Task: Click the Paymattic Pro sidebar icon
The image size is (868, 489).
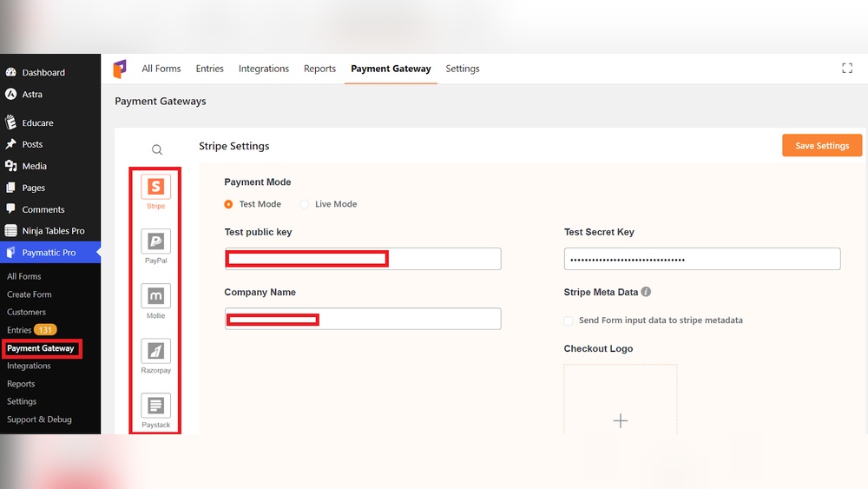Action: point(10,253)
